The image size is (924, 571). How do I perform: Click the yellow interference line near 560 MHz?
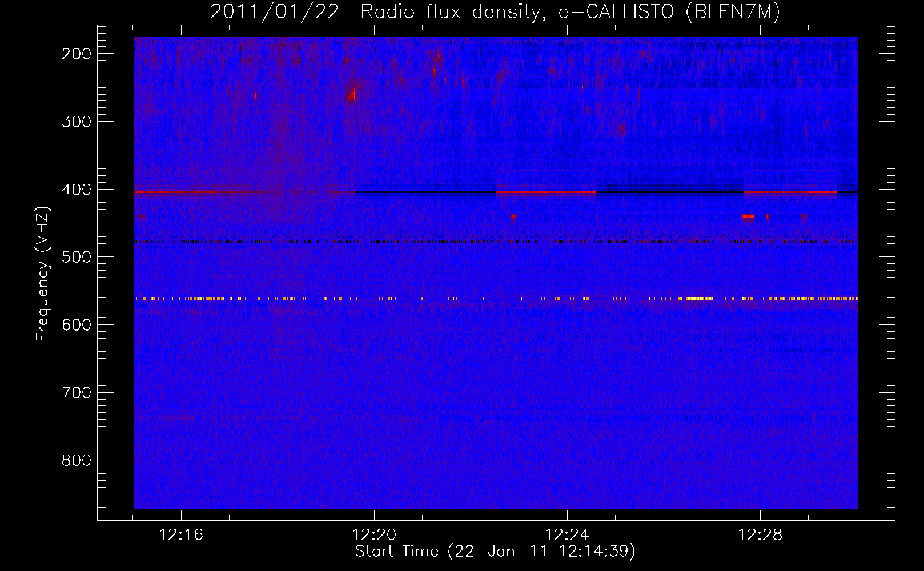pyautogui.click(x=496, y=299)
